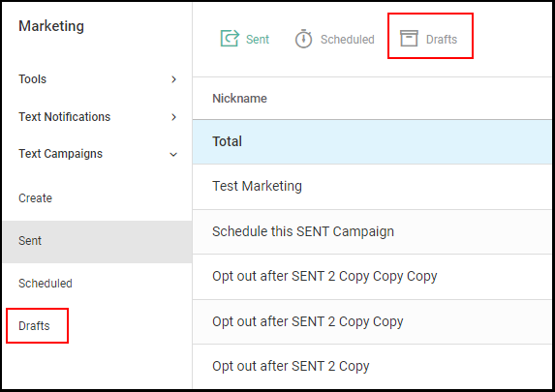Switch to the Drafts tab label
The image size is (555, 392).
click(442, 40)
